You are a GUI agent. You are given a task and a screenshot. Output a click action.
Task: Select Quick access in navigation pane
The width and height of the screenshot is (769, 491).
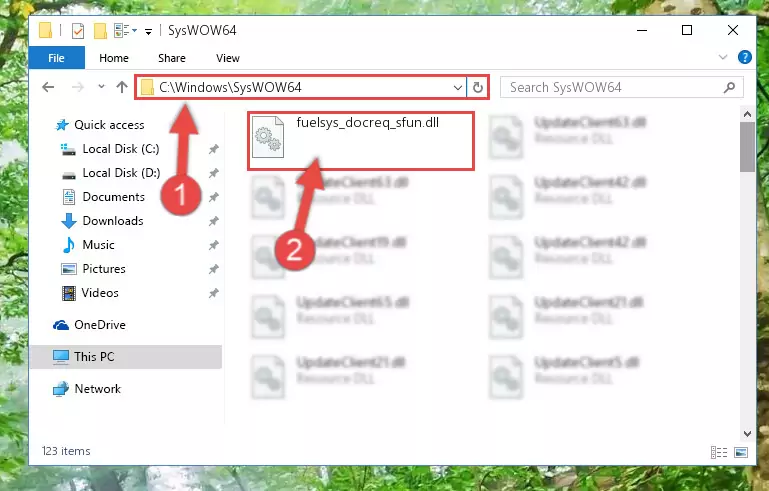(109, 125)
